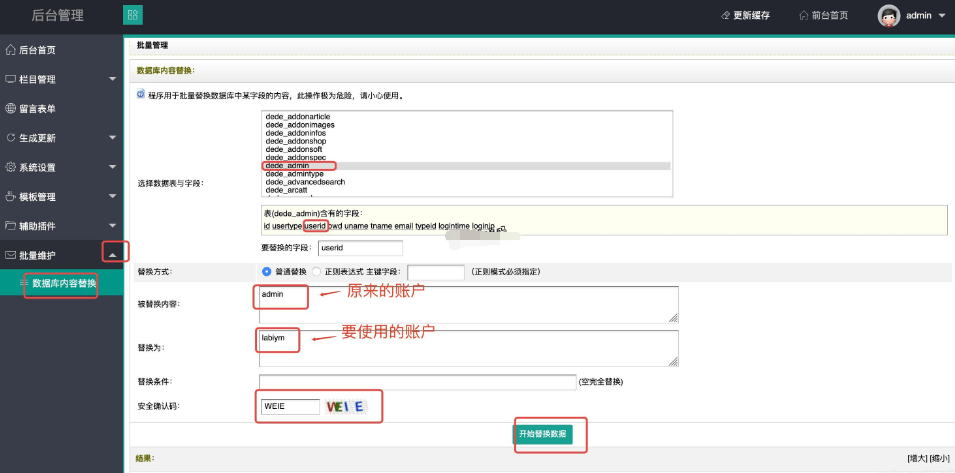Image resolution: width=955 pixels, height=473 pixels.
Task: Expand the 模板管理 arrow
Action: 112,196
